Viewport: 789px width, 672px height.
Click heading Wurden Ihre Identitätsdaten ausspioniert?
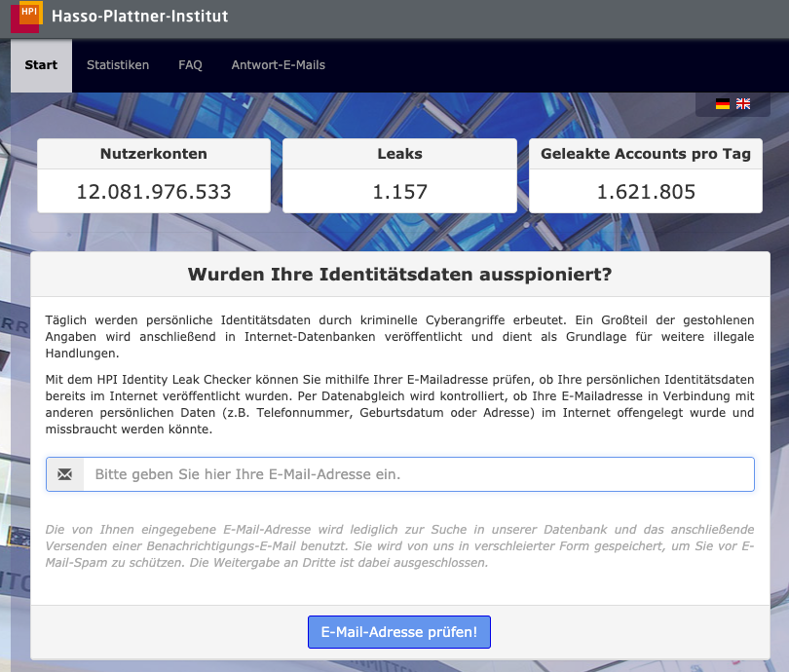pos(399,274)
